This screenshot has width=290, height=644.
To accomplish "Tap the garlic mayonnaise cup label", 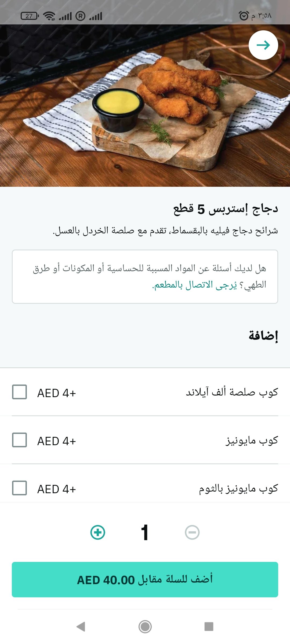I will 238,489.
